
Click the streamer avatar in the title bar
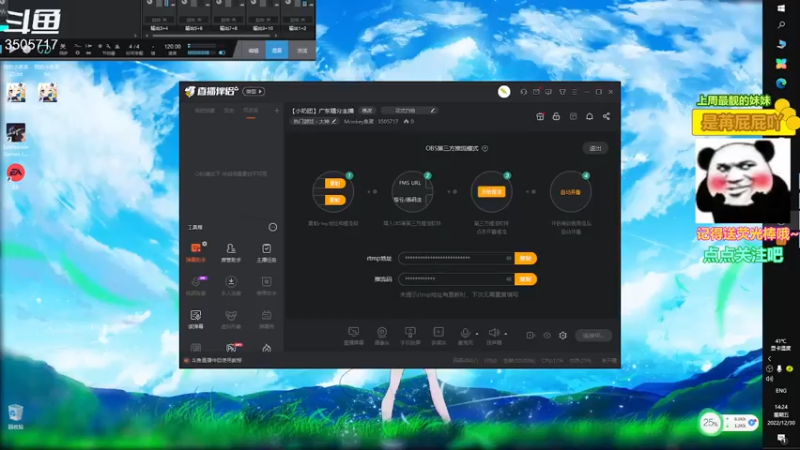click(504, 91)
